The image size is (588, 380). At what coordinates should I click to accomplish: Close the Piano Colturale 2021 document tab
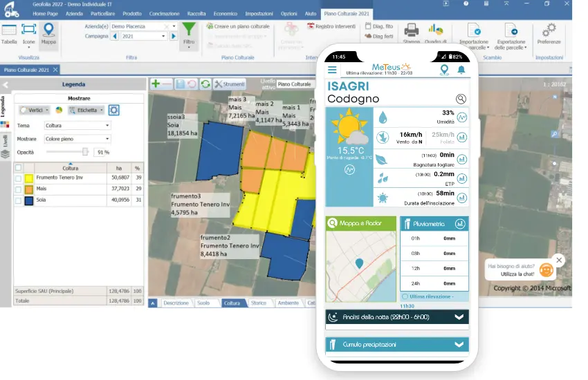pos(55,70)
